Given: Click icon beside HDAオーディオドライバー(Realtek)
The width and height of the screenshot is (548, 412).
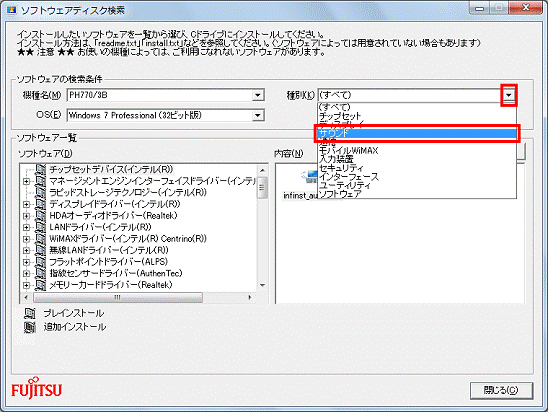Looking at the screenshot, I should click(41, 216).
